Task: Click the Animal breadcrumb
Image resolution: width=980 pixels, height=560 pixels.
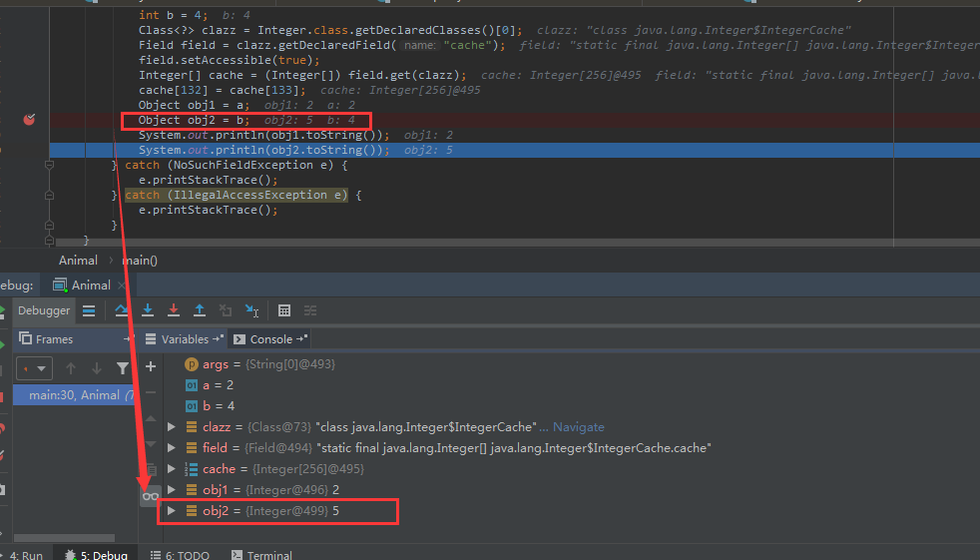Action: (x=78, y=260)
